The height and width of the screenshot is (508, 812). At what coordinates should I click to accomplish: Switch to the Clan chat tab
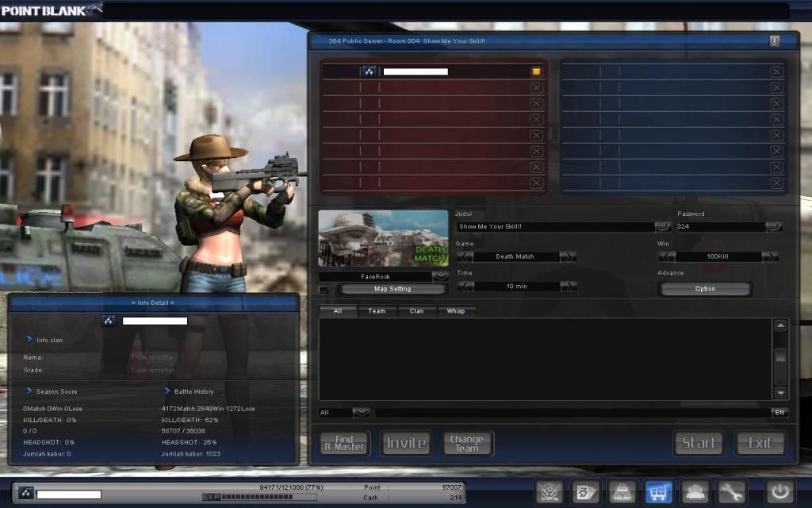tap(417, 311)
